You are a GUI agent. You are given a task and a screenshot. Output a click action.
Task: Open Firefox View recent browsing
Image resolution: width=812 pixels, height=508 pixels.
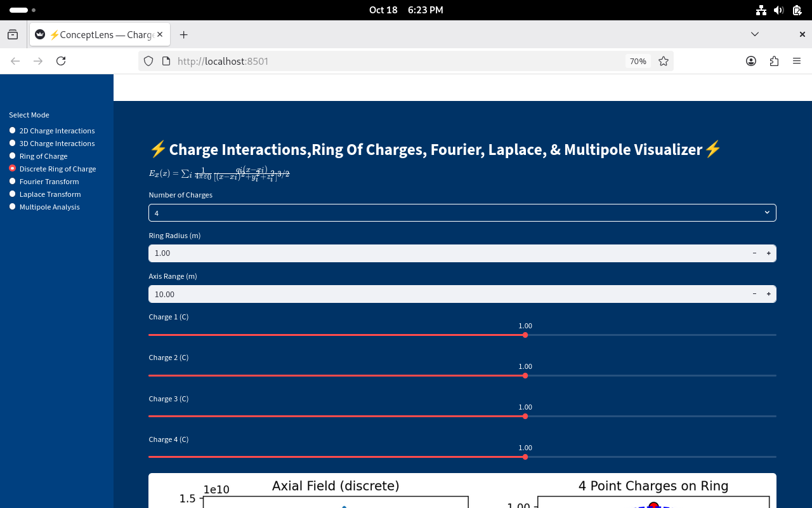tap(13, 34)
